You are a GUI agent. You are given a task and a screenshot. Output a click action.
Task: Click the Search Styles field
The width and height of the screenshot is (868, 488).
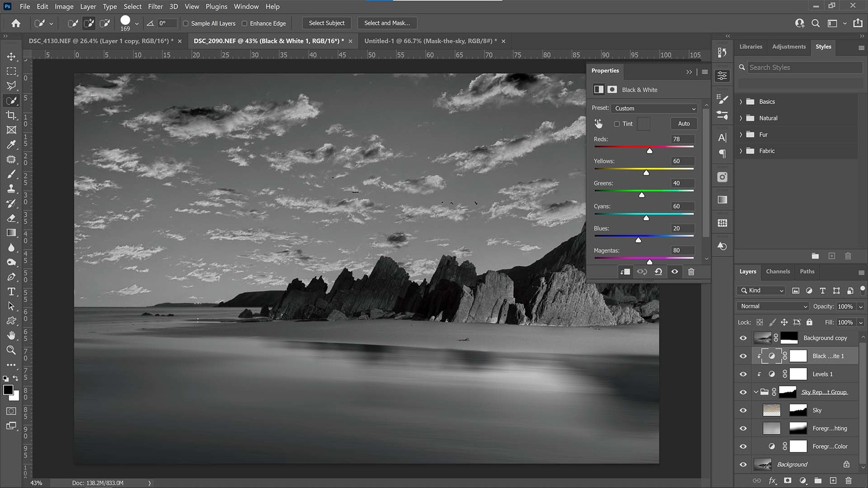[804, 67]
